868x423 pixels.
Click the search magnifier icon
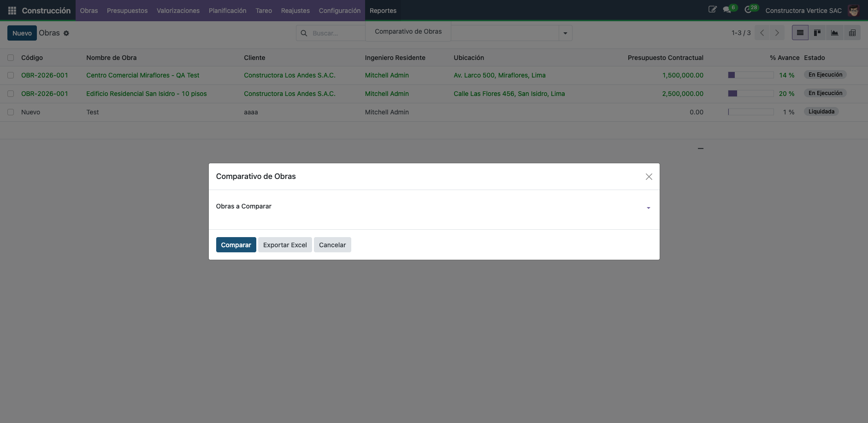304,33
